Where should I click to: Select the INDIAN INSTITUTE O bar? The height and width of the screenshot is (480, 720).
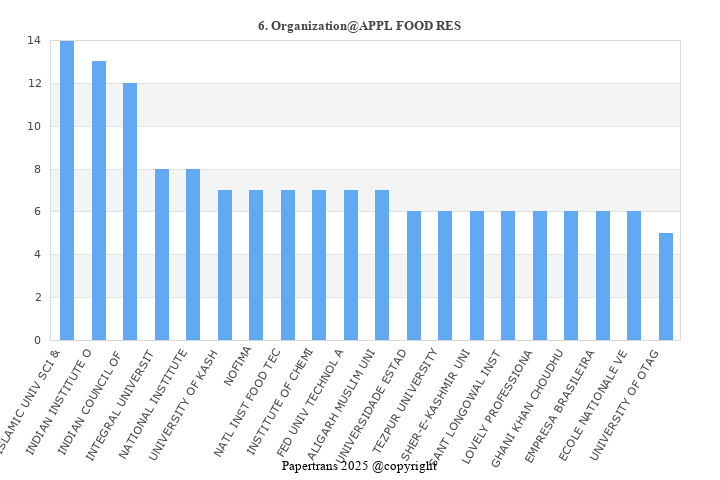coord(99,200)
